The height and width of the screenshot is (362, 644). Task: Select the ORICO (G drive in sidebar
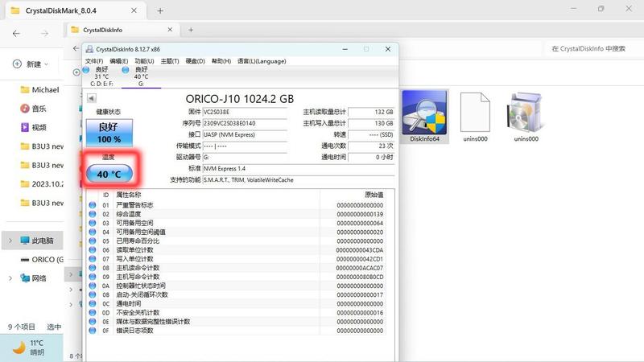point(42,259)
